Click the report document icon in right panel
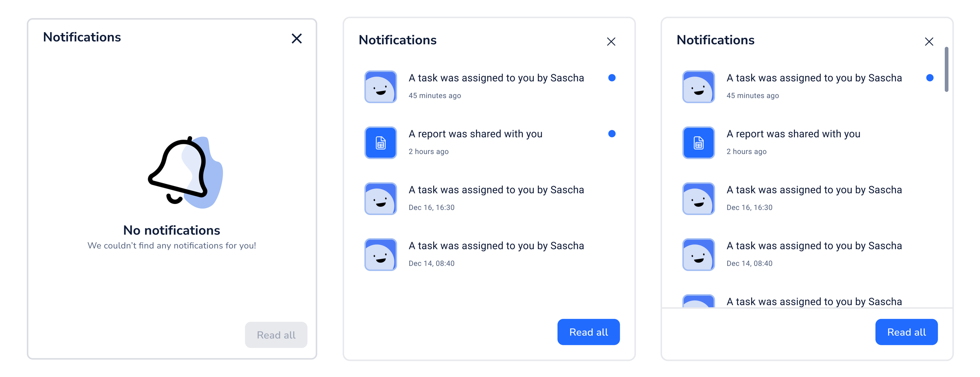 click(699, 143)
